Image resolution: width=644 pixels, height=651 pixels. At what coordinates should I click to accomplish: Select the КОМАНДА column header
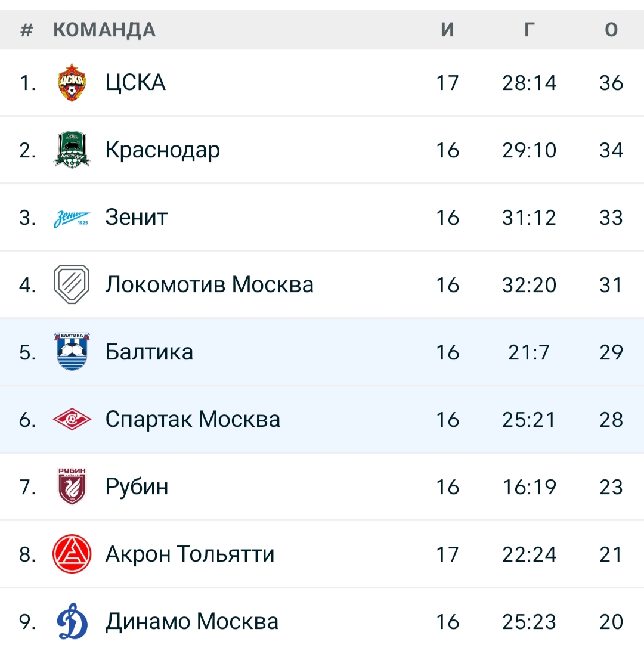tap(104, 30)
